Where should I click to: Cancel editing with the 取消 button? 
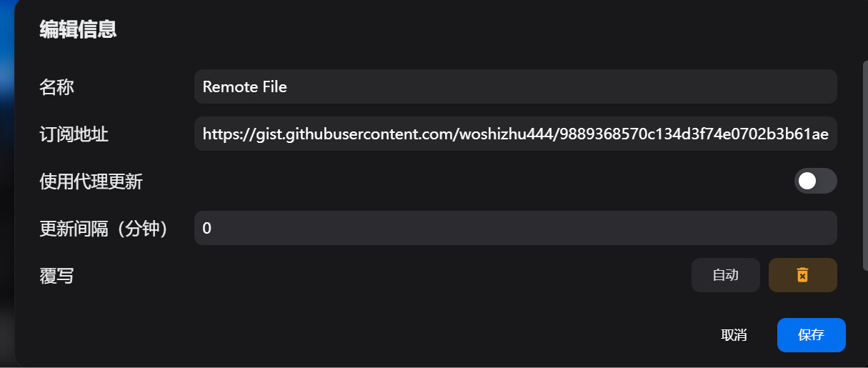(734, 335)
